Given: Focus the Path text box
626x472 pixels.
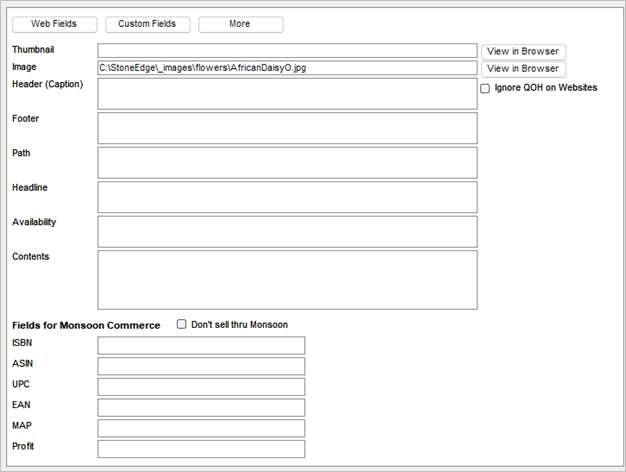Looking at the screenshot, I should tap(287, 162).
